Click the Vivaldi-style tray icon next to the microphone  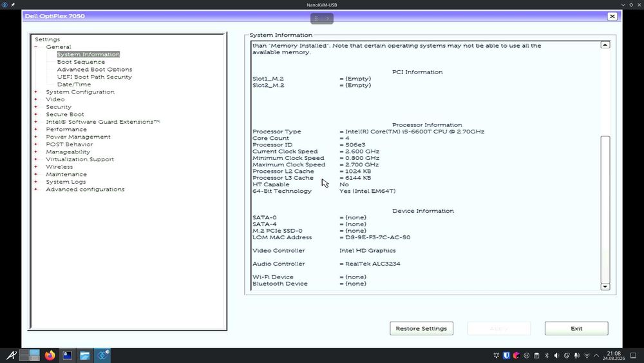(567, 356)
